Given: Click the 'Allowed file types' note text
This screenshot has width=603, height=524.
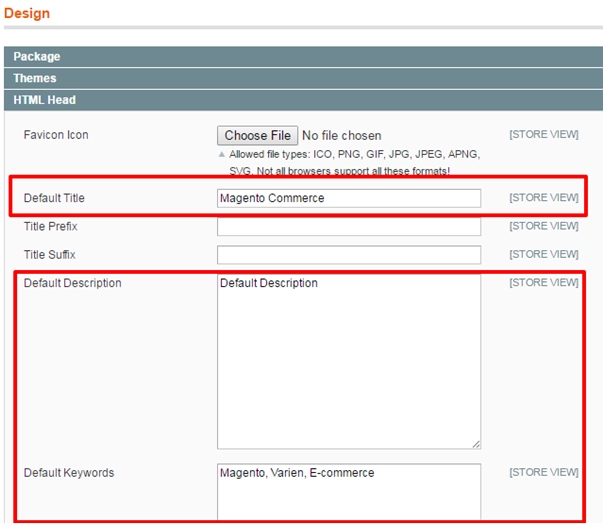Looking at the screenshot, I should pos(355,163).
